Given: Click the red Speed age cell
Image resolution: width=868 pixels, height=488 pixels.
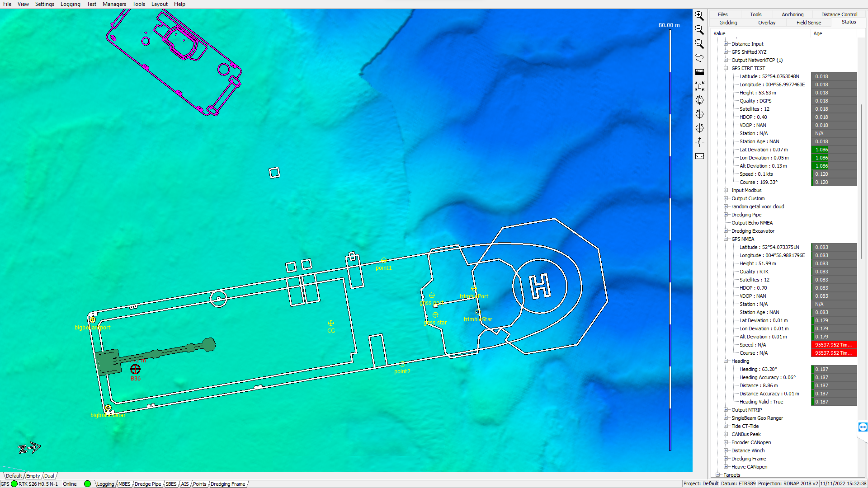Looking at the screenshot, I should [x=833, y=345].
